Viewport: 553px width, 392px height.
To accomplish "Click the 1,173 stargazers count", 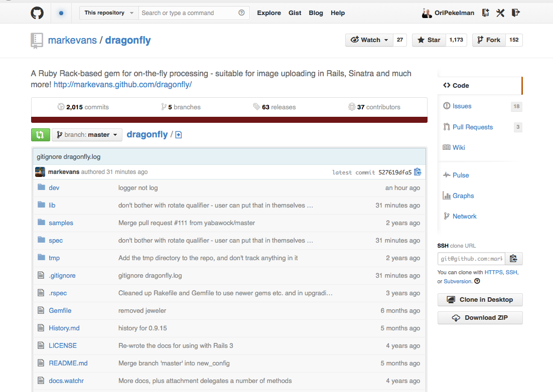I will 456,40.
